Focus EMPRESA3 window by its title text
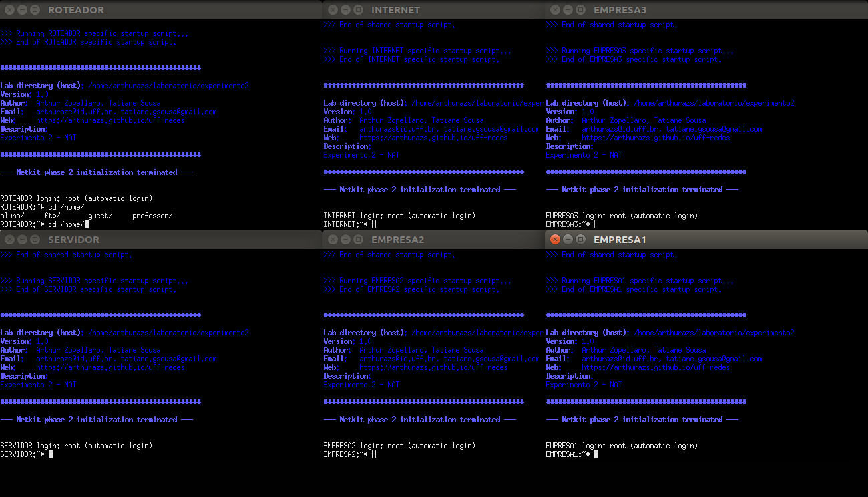Viewport: 868px width, 497px height. (x=620, y=10)
